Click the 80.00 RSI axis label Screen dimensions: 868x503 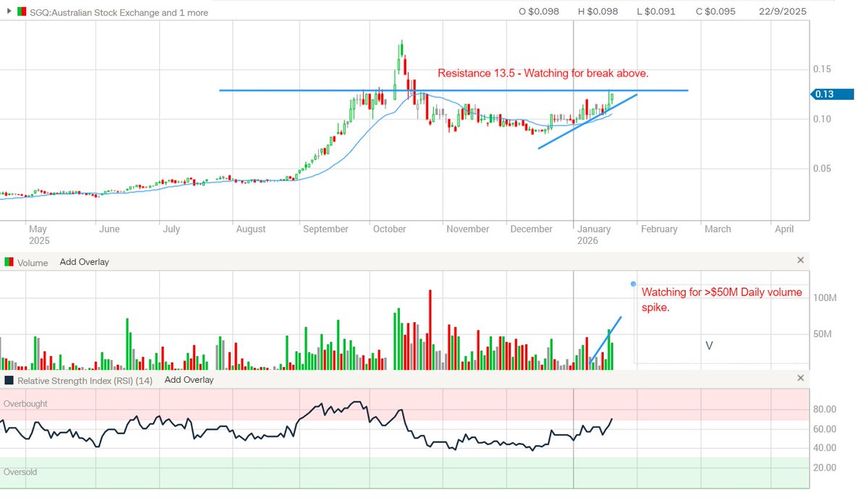click(x=825, y=409)
